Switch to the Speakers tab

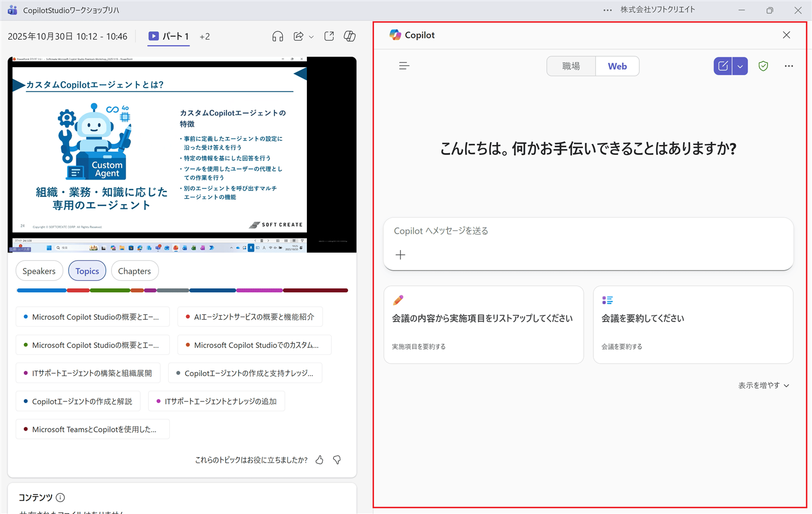pyautogui.click(x=39, y=271)
